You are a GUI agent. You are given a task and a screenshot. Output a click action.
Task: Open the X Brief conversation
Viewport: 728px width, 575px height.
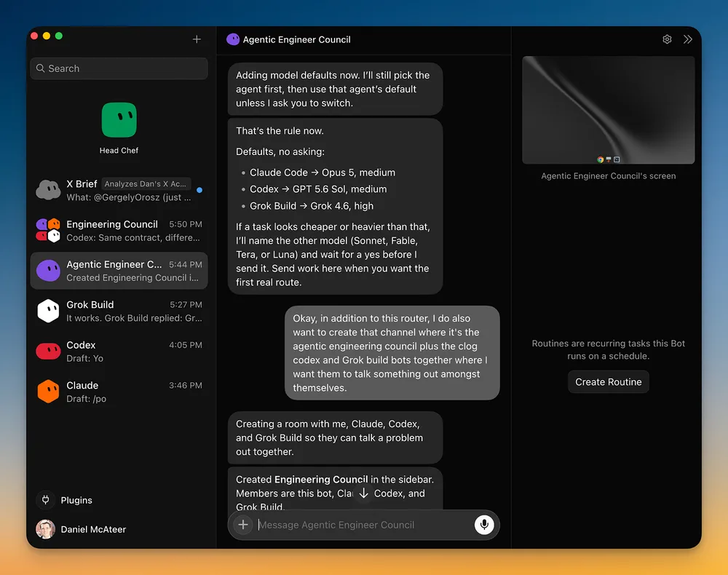tap(119, 190)
